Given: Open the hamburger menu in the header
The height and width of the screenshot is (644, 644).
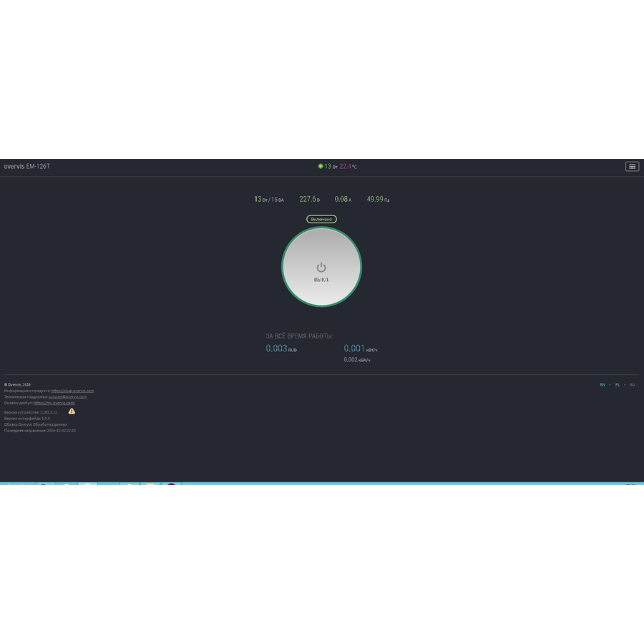Looking at the screenshot, I should coord(632,167).
